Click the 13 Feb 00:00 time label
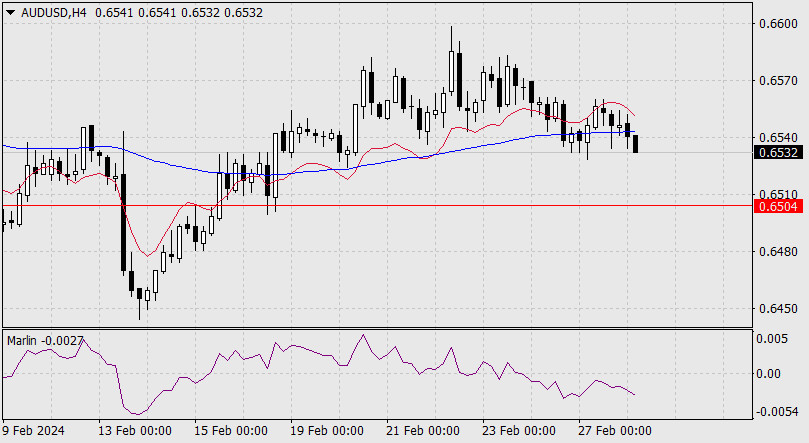This screenshot has width=809, height=443. tap(135, 430)
